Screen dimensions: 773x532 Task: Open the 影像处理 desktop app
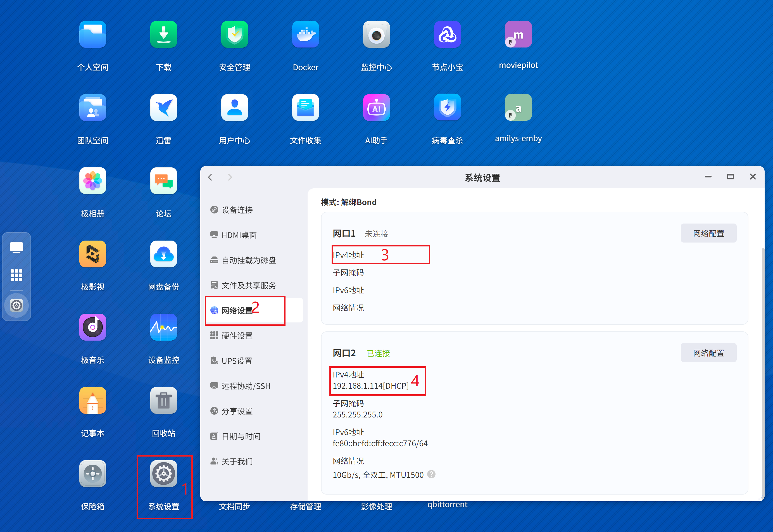[377, 506]
